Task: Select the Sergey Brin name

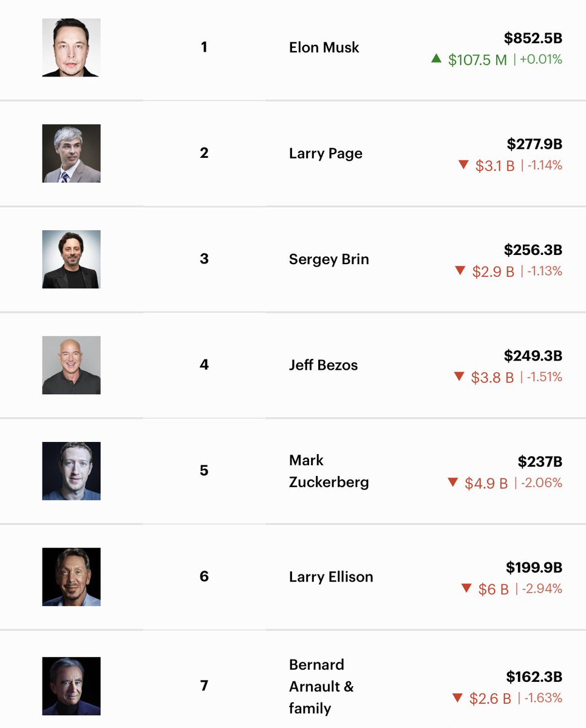Action: [329, 259]
